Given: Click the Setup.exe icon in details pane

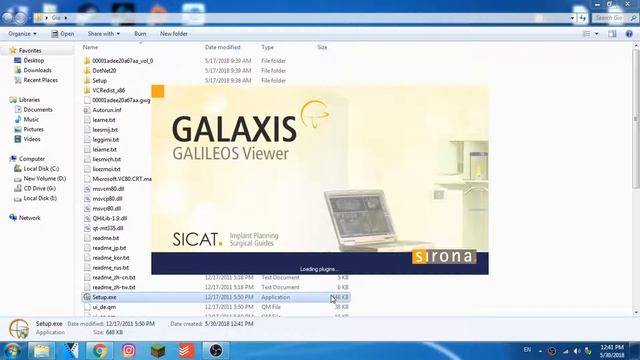Looking at the screenshot, I should coord(19,328).
